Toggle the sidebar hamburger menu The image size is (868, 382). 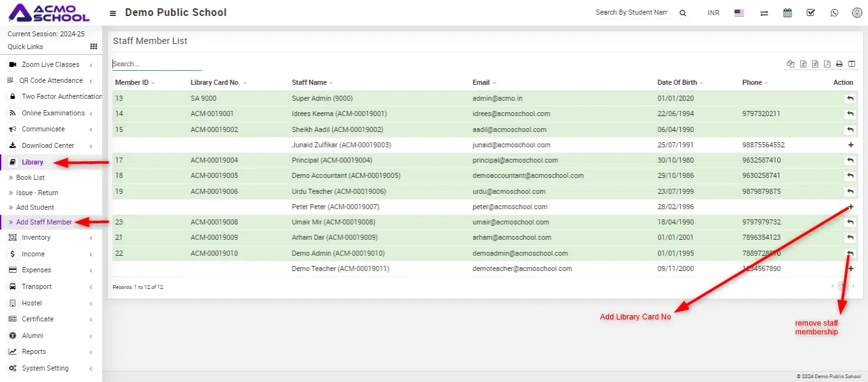click(x=113, y=13)
